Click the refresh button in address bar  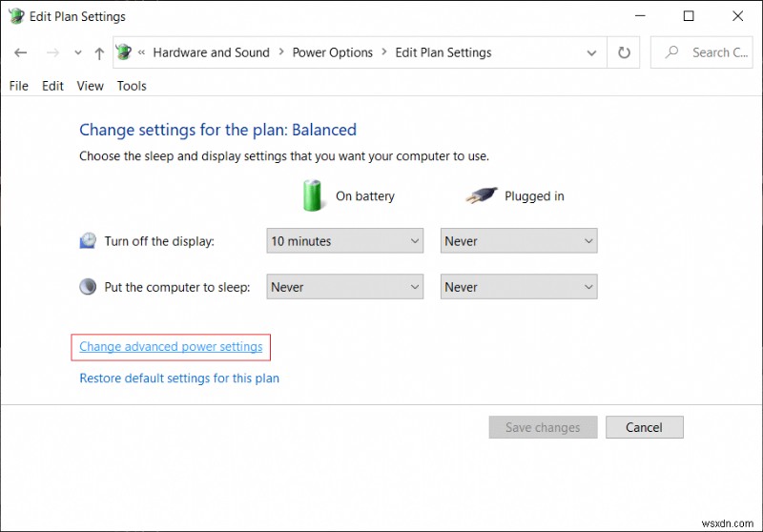(x=625, y=52)
